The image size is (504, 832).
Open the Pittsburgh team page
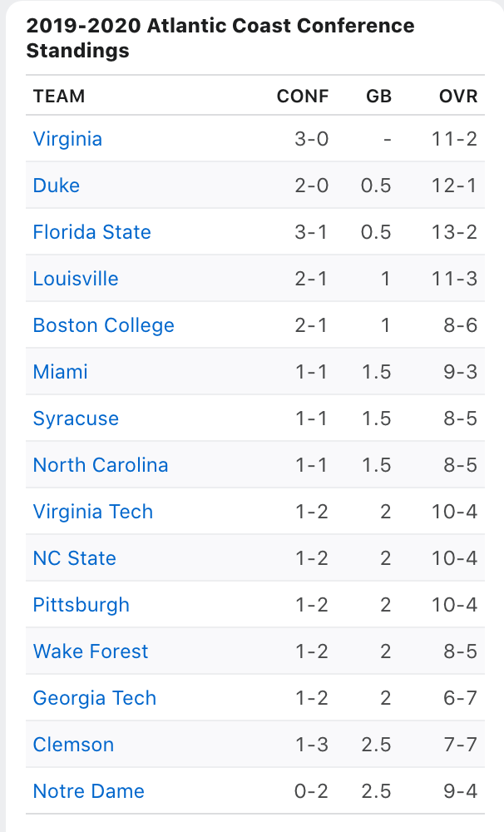point(82,605)
